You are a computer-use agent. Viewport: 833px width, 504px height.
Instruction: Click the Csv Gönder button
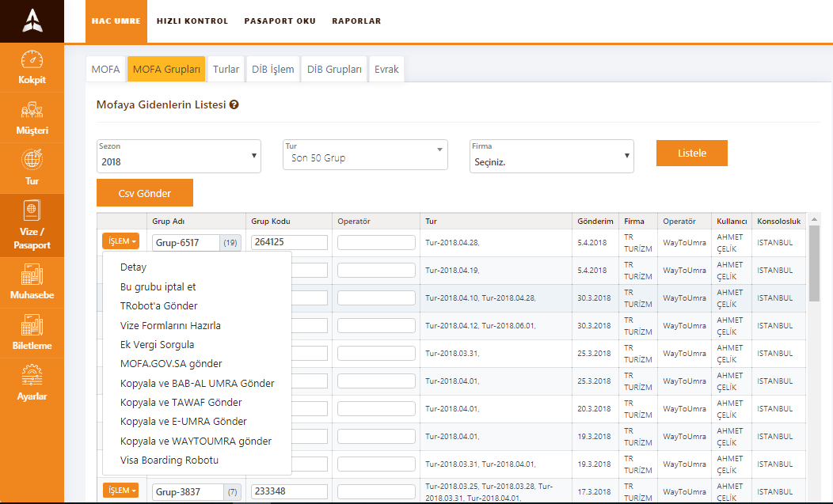click(144, 193)
